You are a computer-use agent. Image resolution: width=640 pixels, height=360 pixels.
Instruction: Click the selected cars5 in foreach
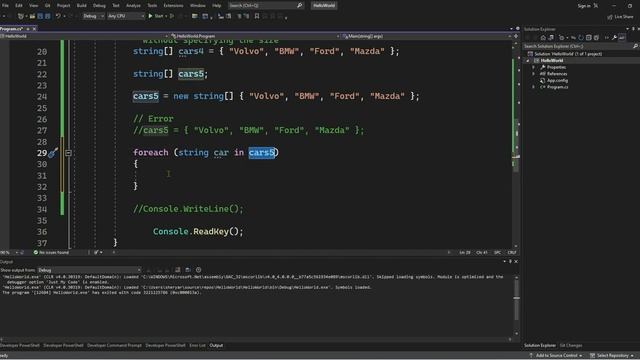(262, 153)
